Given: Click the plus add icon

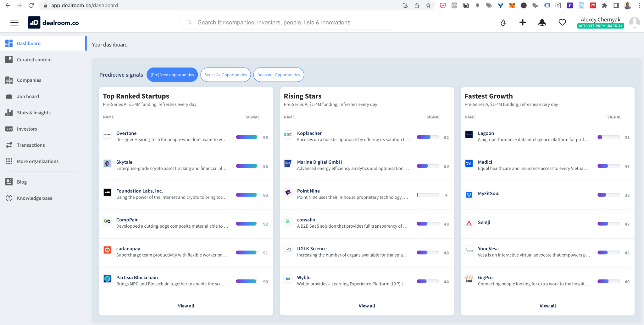Looking at the screenshot, I should tap(523, 23).
